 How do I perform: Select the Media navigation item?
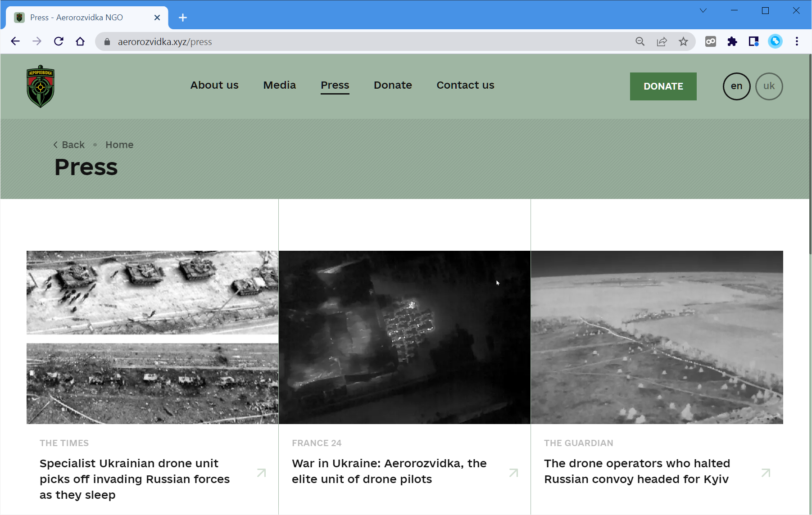[279, 85]
